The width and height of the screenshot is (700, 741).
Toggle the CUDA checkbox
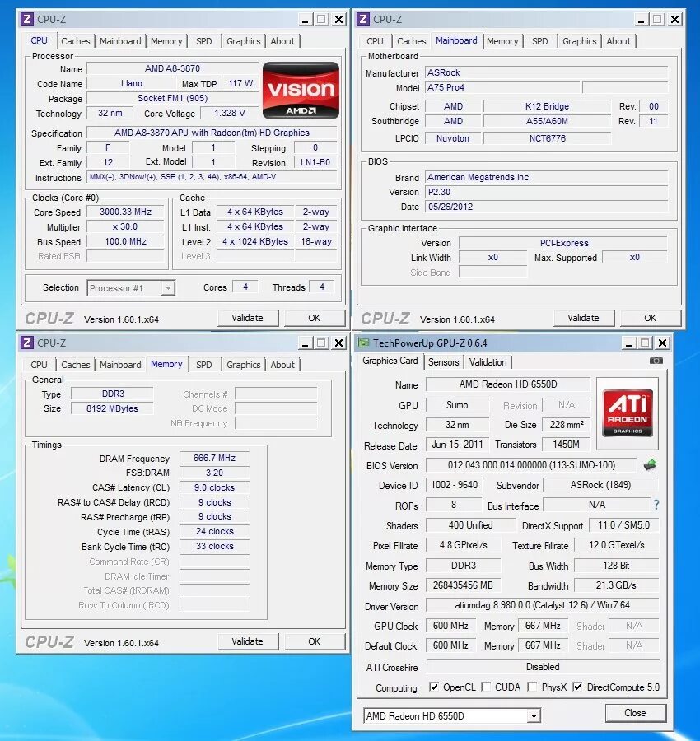[485, 687]
